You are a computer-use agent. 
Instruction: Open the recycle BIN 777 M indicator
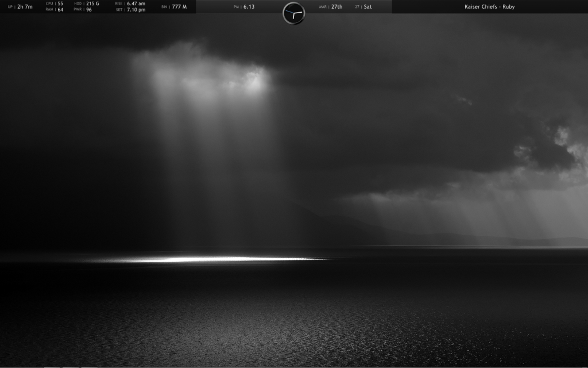[x=179, y=7]
